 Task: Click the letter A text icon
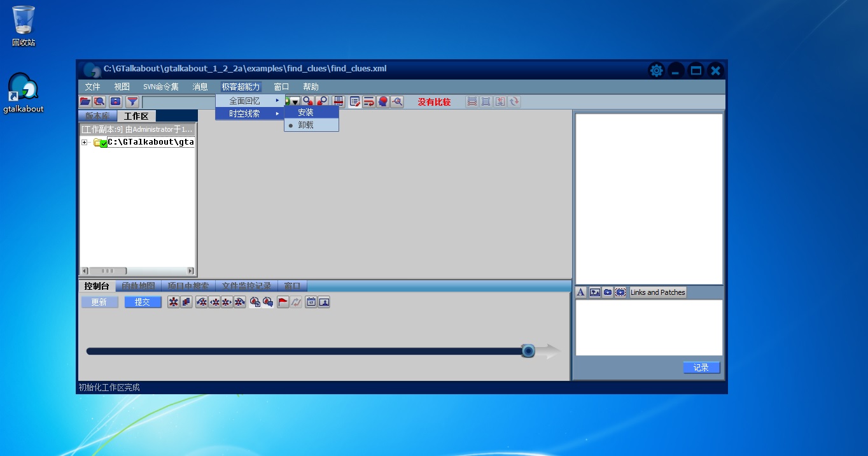pos(581,292)
